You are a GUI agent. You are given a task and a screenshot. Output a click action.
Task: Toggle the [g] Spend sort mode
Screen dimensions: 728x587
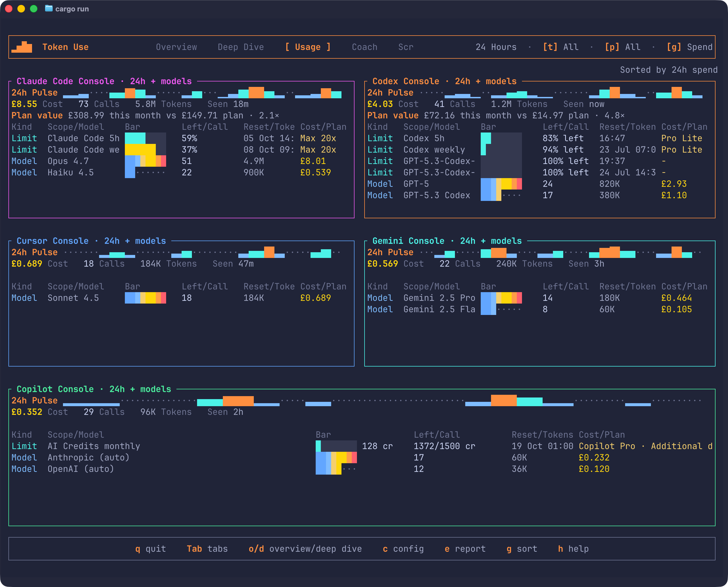pos(689,47)
